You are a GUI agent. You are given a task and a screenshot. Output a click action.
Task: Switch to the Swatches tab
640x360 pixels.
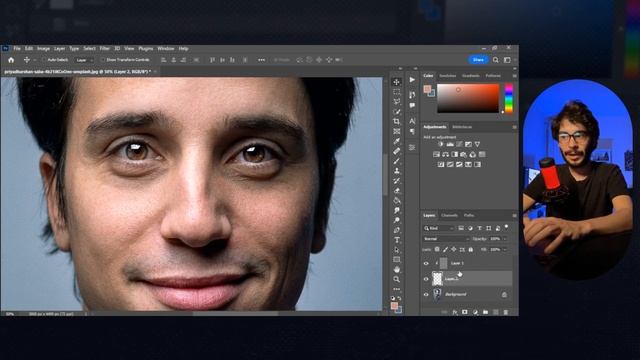point(448,76)
